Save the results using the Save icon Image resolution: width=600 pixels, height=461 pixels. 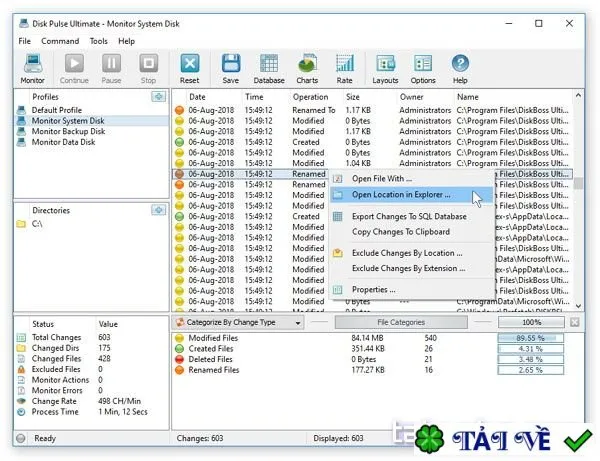pyautogui.click(x=231, y=64)
